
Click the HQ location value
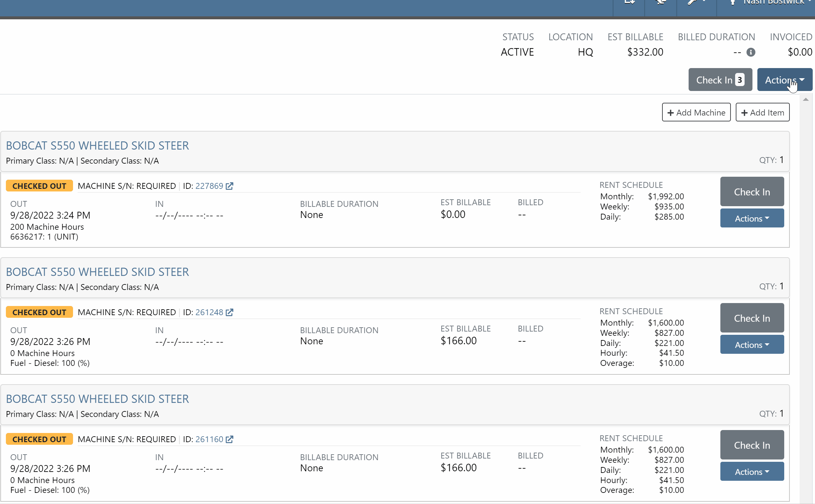pyautogui.click(x=585, y=52)
